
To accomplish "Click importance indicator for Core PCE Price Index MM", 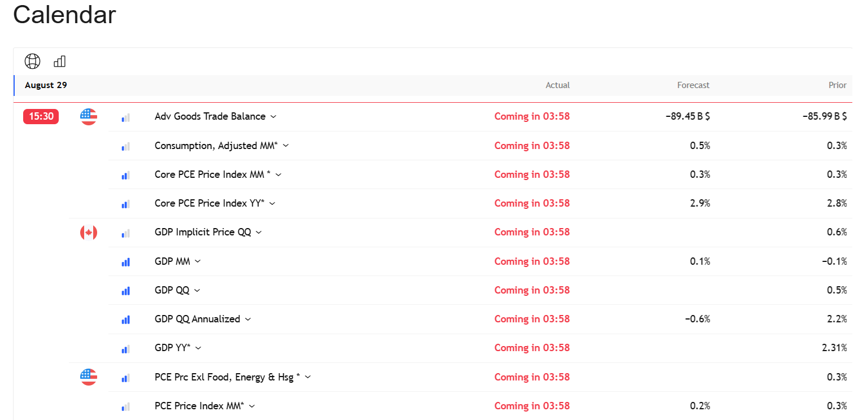I will (125, 175).
